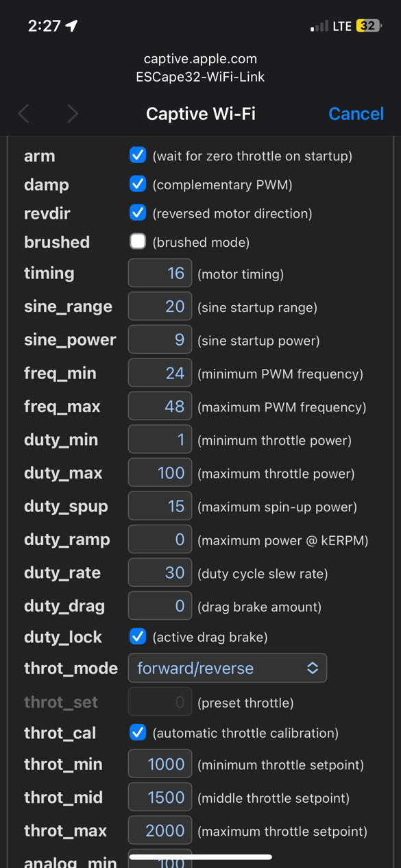Screen dimensions: 401x868
Task: Cancel the Captive Wi-Fi page
Action: click(x=356, y=114)
